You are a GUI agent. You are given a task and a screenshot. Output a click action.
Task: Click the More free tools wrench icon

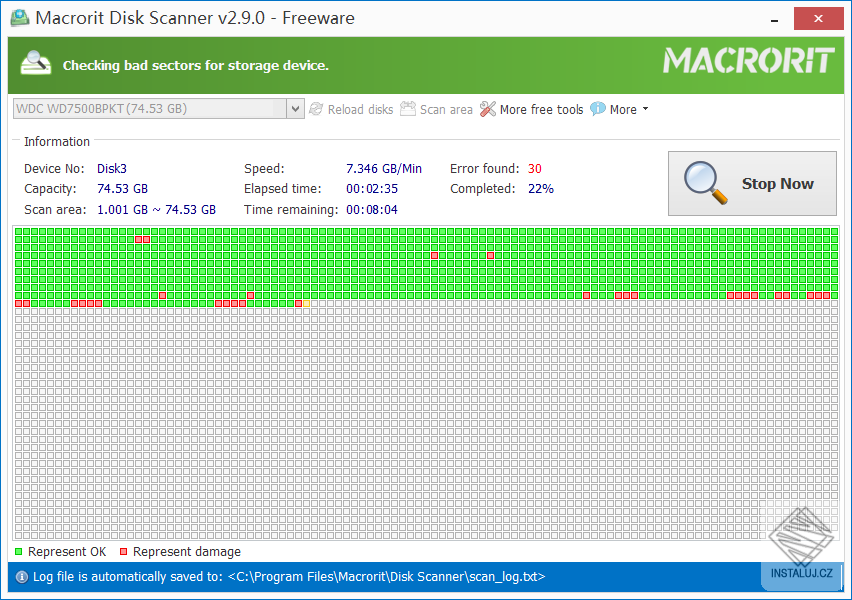click(x=488, y=109)
